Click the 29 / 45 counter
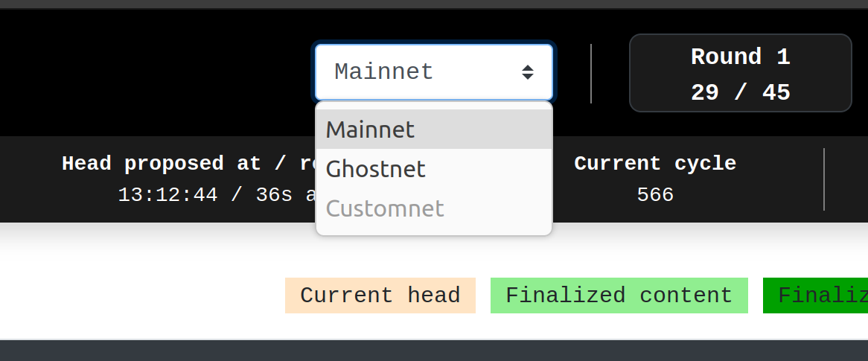 tap(740, 93)
